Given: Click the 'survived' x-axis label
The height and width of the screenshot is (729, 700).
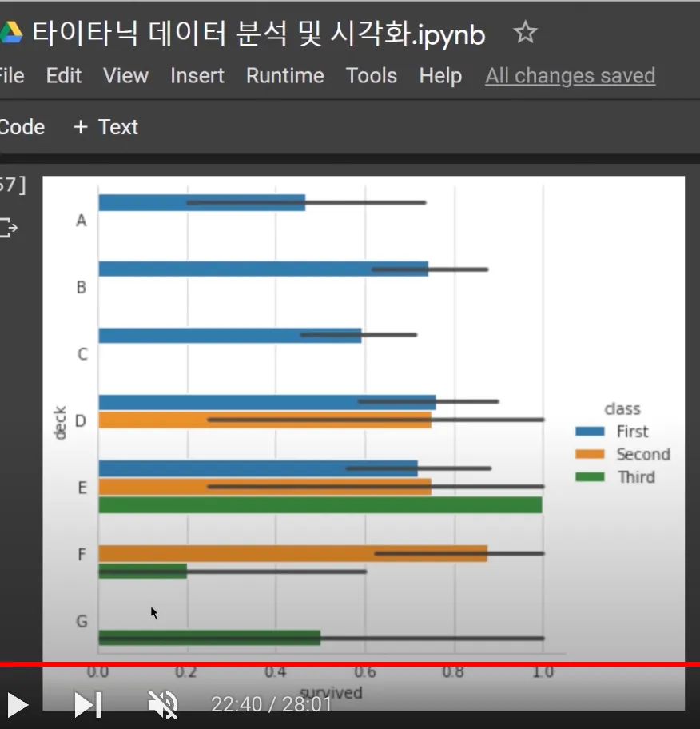Looking at the screenshot, I should point(331,693).
